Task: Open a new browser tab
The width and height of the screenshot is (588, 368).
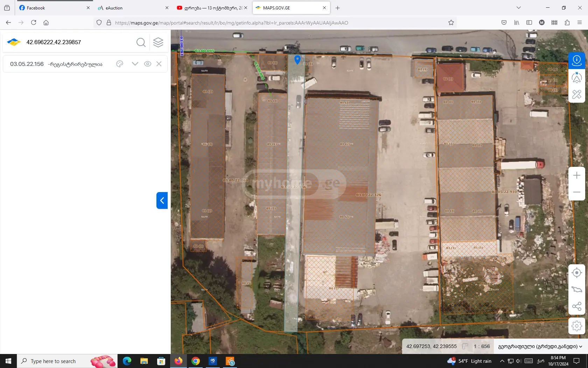Action: coord(338,8)
